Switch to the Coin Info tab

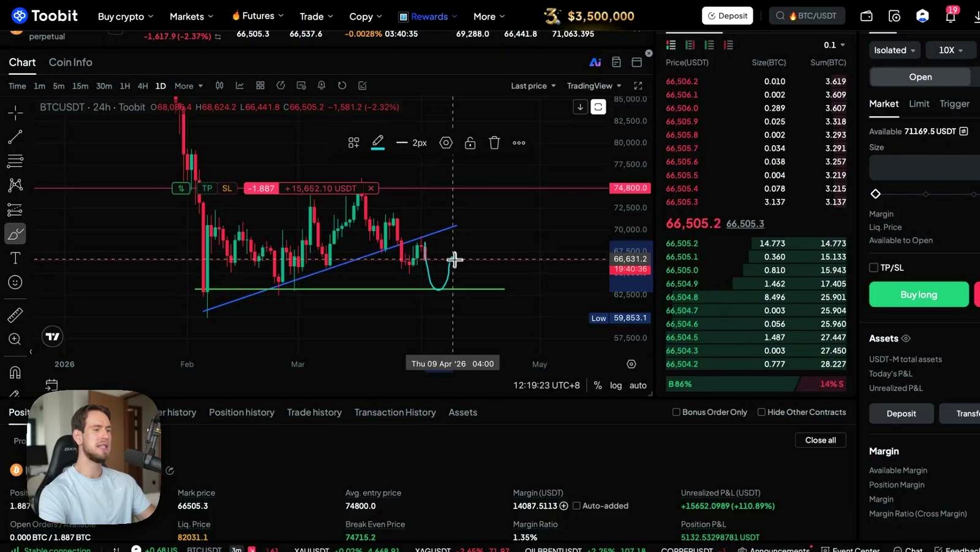coord(70,62)
